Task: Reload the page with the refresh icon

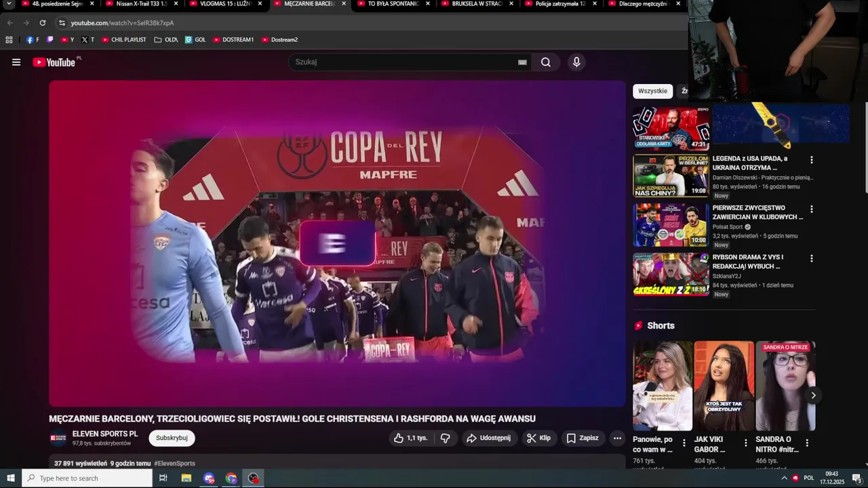Action: (43, 23)
